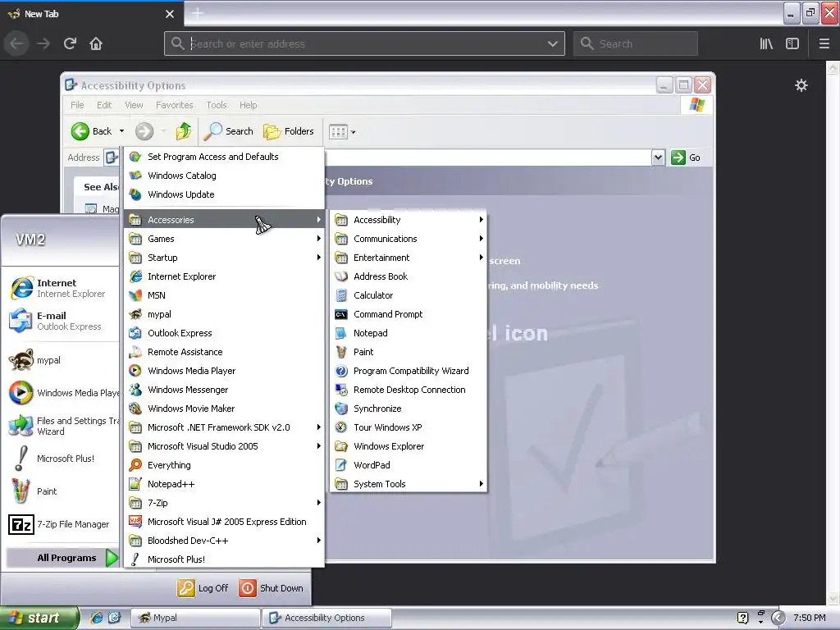Launch Notepad++ from All Programs
Viewport: 840px width, 630px height.
pos(224,484)
